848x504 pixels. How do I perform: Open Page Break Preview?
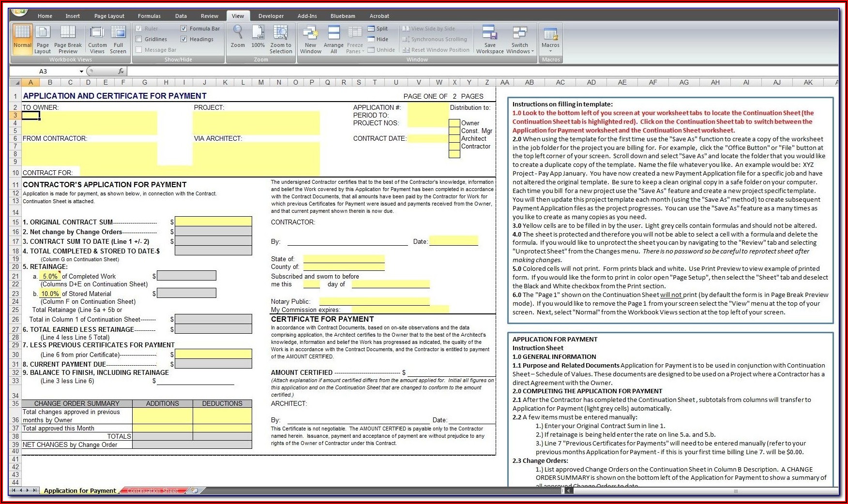click(68, 39)
